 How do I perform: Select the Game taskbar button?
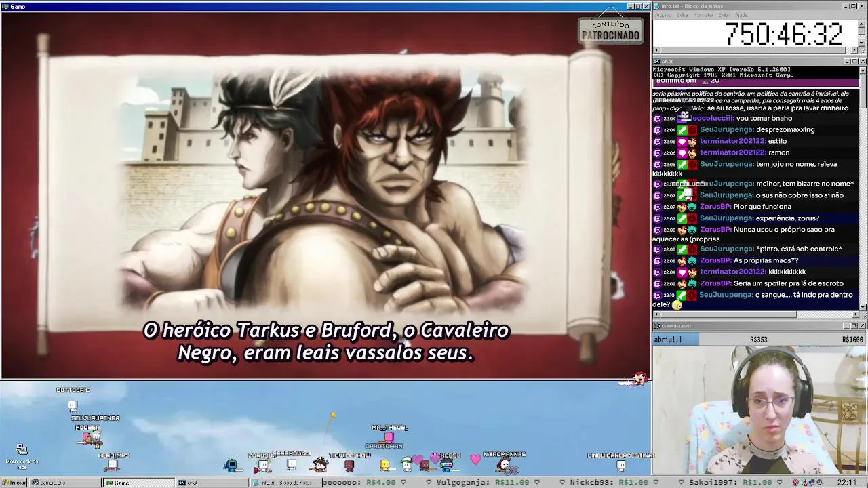pyautogui.click(x=138, y=483)
